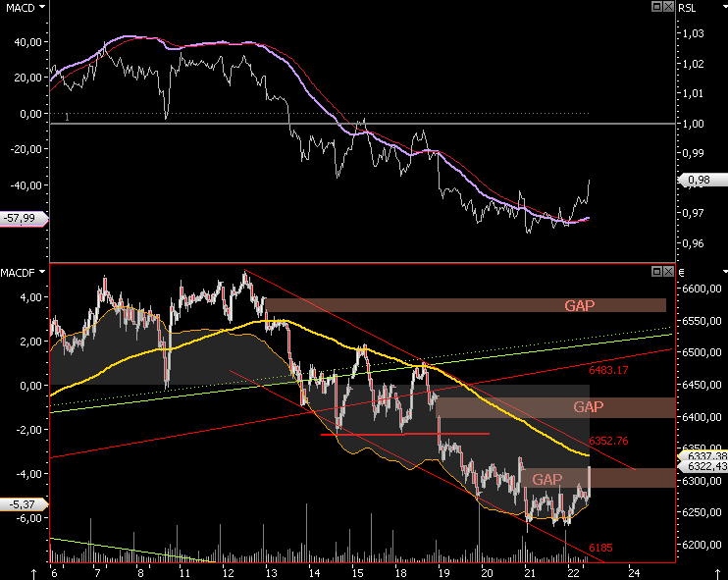Select the lowest GAP label near 6300
Image resolution: width=728 pixels, height=580 pixels.
click(546, 479)
